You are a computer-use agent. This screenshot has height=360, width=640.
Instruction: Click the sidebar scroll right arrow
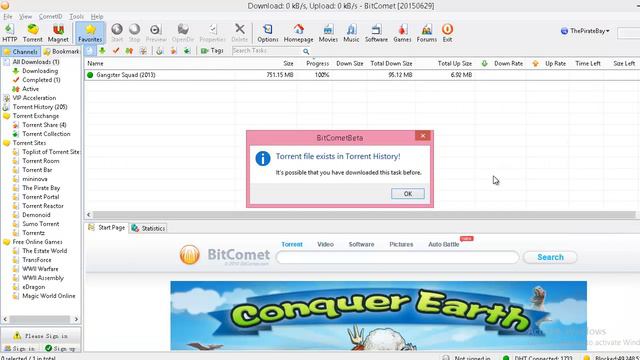(x=76, y=319)
